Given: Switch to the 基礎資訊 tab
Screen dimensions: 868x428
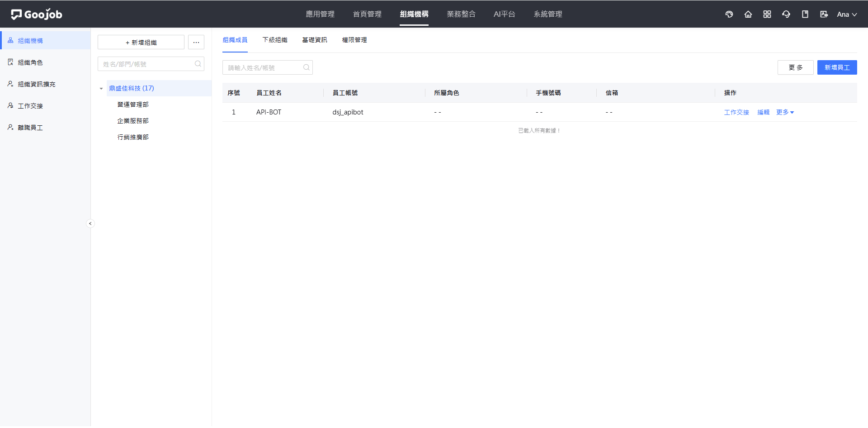Looking at the screenshot, I should (x=315, y=40).
